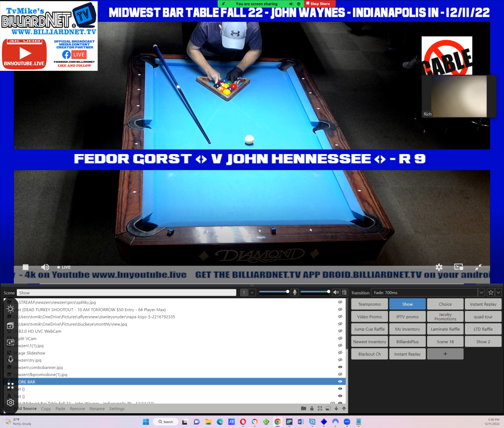Click Remove in the sources footer
This screenshot has width=504, height=428.
77,409
